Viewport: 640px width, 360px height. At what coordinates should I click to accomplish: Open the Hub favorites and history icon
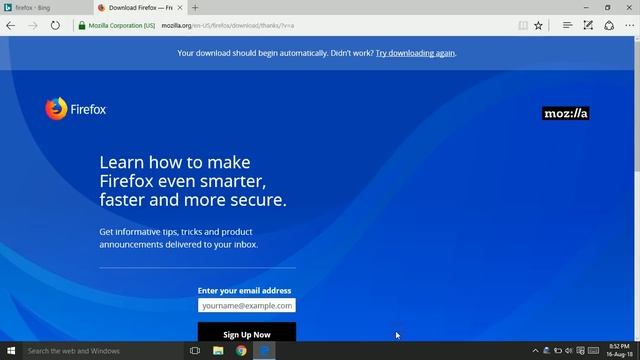click(x=567, y=25)
